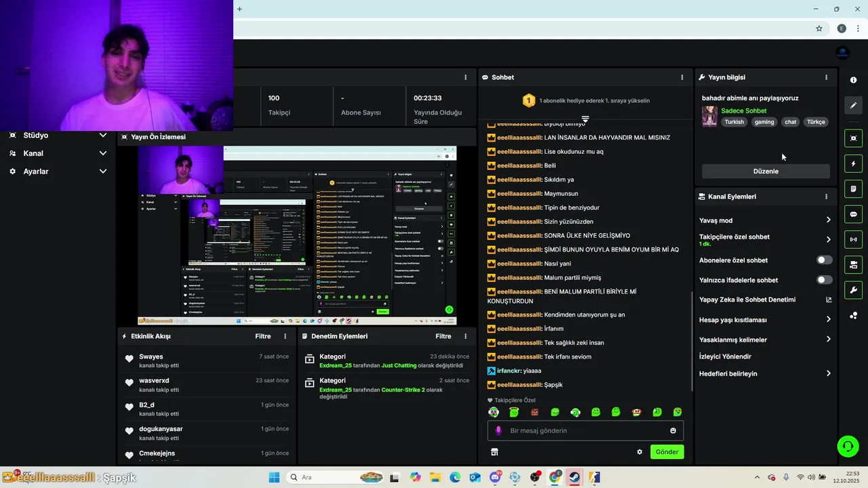Open the green headset support button
868x488 pixels.
point(848,446)
